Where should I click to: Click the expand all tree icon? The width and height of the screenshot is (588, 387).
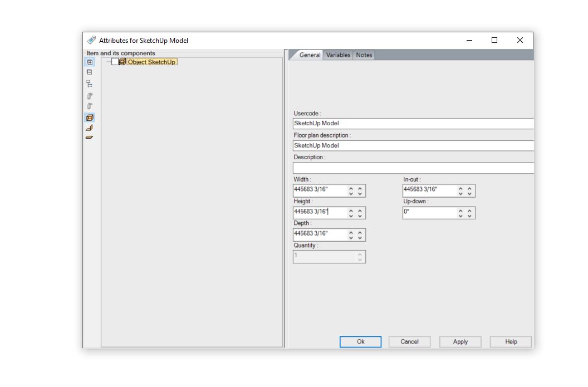(x=90, y=62)
